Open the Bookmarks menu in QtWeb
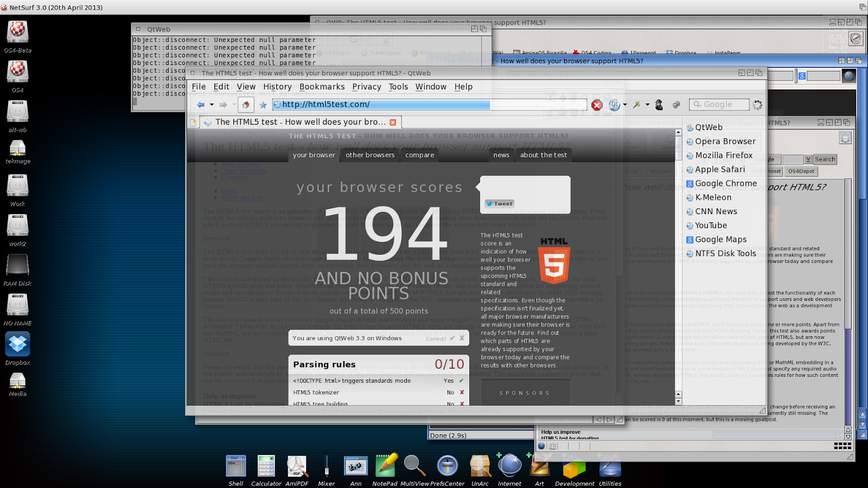 point(322,87)
